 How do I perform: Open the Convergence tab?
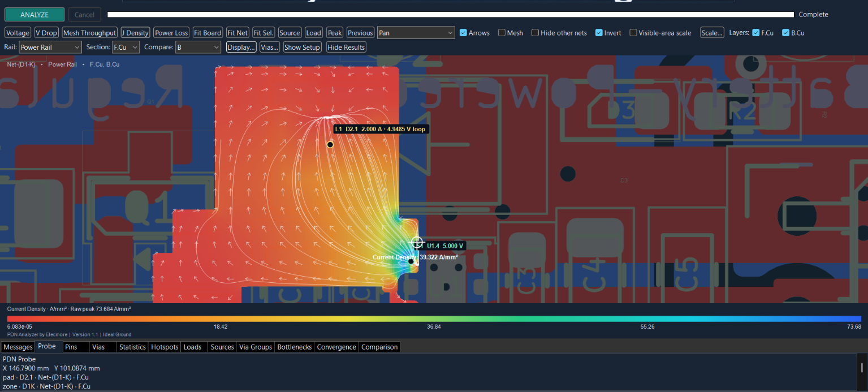click(336, 347)
